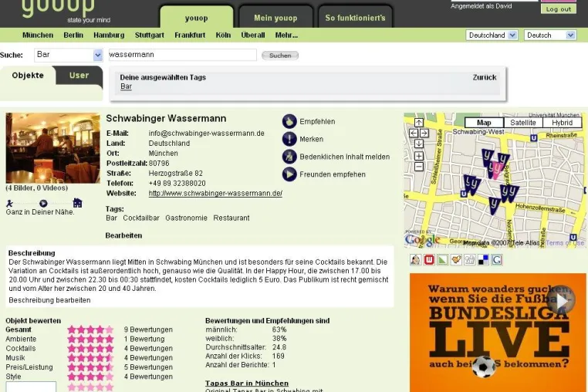Viewport: 588px width, 392px height.
Task: Click the wassermann search text field
Action: (x=183, y=55)
